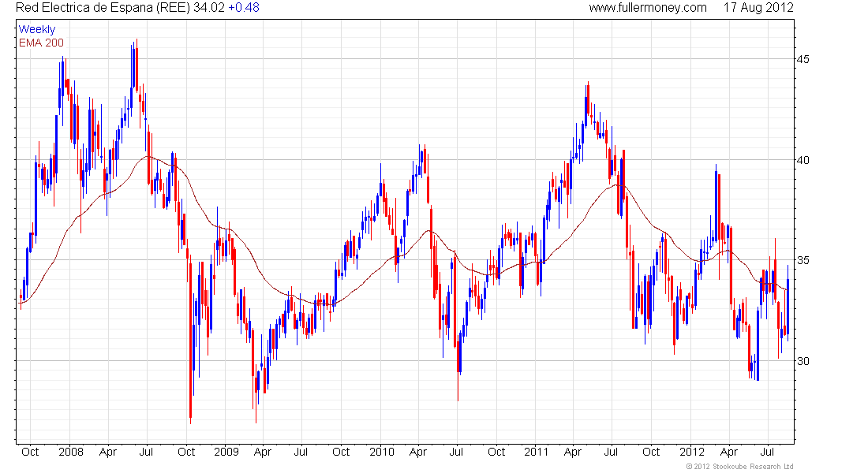
Task: Click the 'Apr' label right after 2008
Action: (x=108, y=453)
